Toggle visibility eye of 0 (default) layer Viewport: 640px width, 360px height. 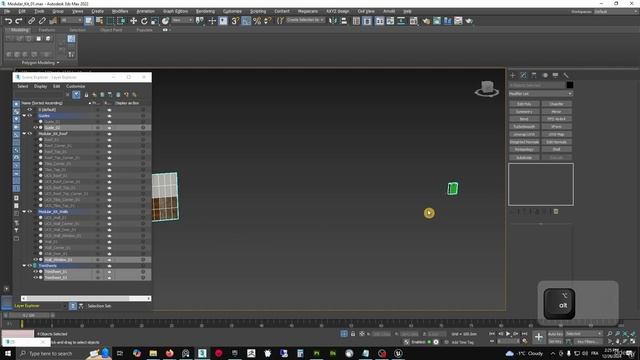point(29,109)
